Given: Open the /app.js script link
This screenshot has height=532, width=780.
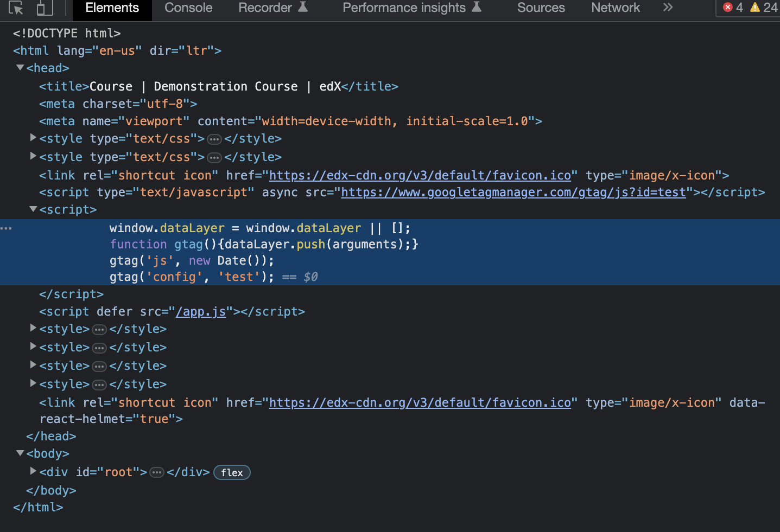Looking at the screenshot, I should click(x=201, y=311).
